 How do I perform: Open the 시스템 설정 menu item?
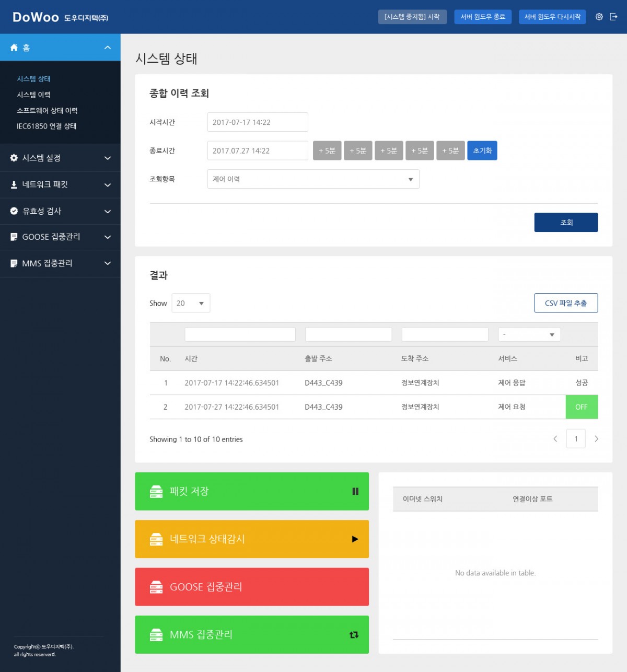pyautogui.click(x=60, y=158)
